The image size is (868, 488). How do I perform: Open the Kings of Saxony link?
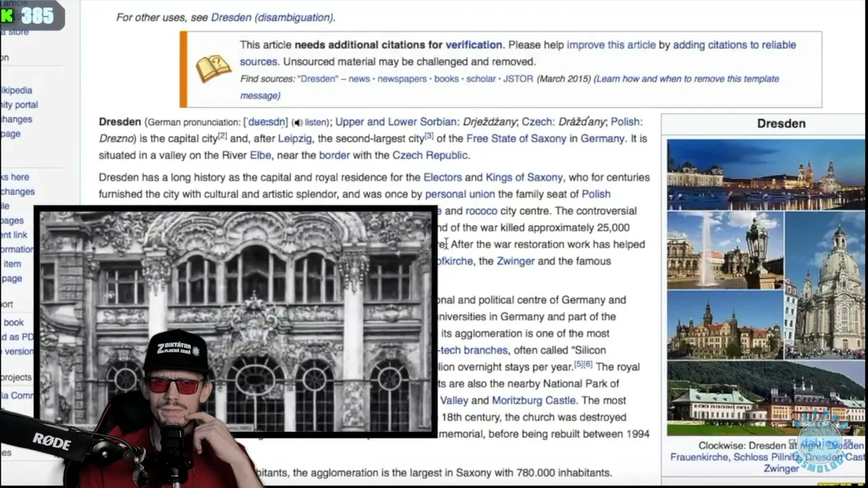[x=524, y=178]
